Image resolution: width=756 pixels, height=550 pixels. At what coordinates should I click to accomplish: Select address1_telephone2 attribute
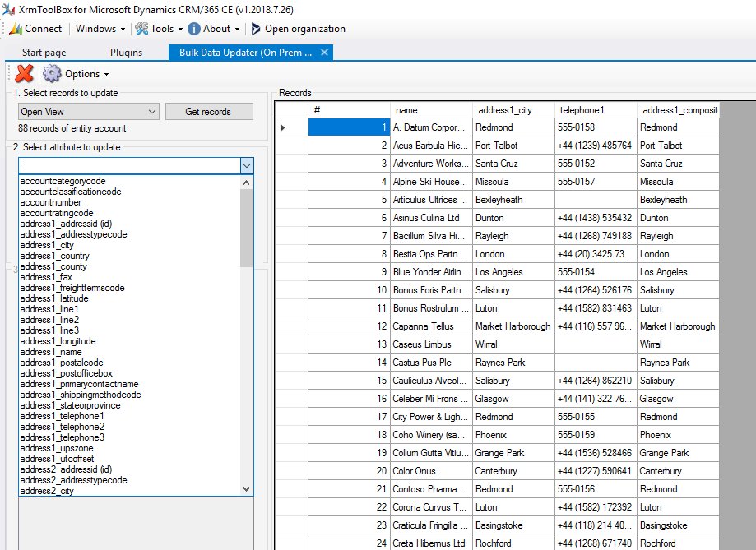click(63, 427)
